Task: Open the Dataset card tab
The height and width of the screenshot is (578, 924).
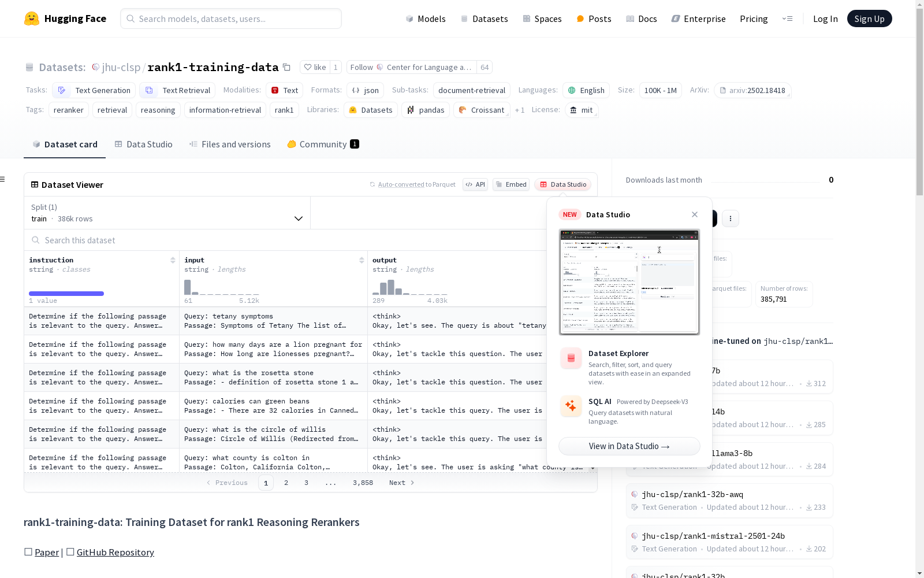Action: 65,144
